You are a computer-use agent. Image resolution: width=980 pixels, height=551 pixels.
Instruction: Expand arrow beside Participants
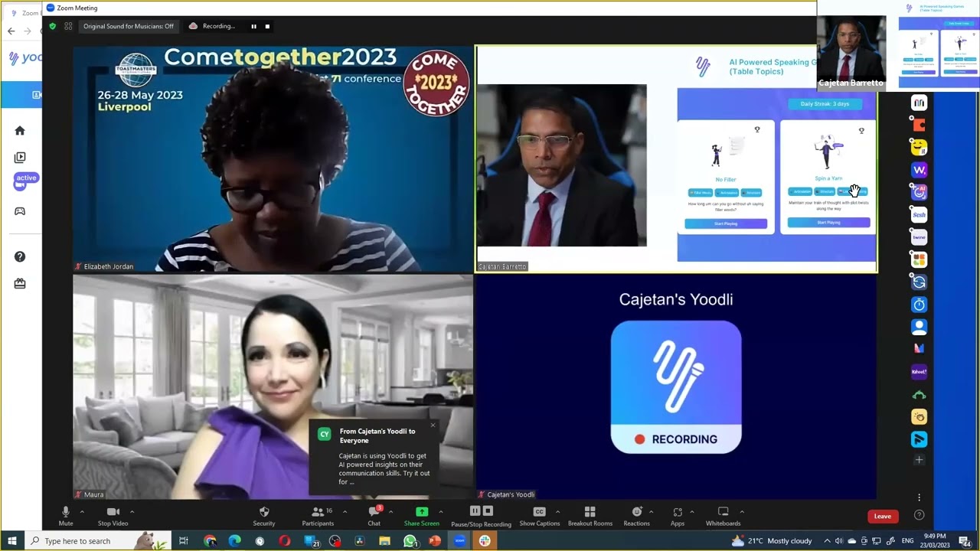point(345,511)
